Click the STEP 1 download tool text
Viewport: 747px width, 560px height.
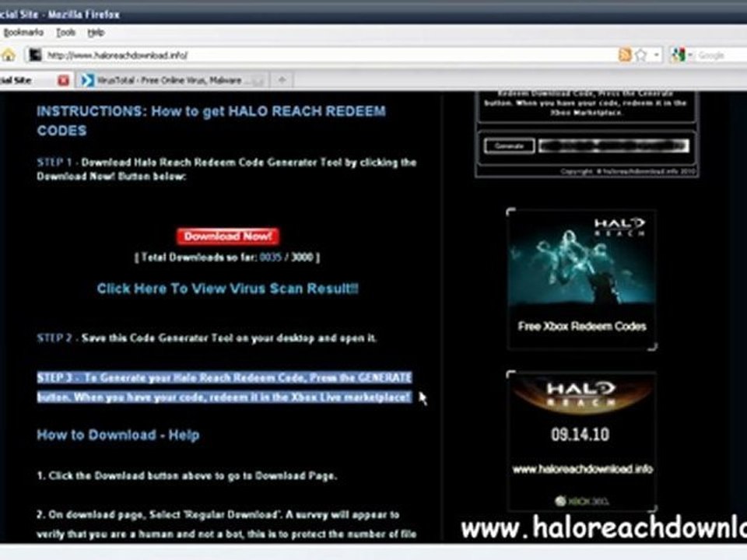[x=226, y=169]
